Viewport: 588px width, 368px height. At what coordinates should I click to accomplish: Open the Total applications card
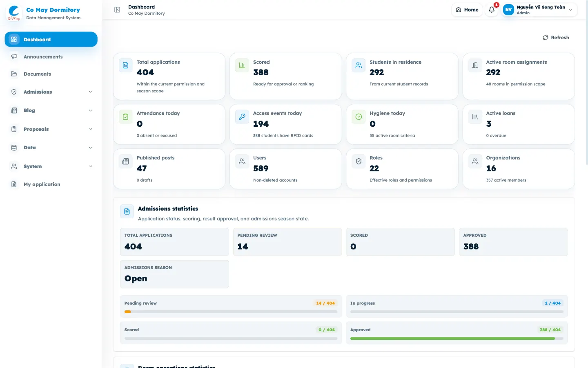coord(169,76)
